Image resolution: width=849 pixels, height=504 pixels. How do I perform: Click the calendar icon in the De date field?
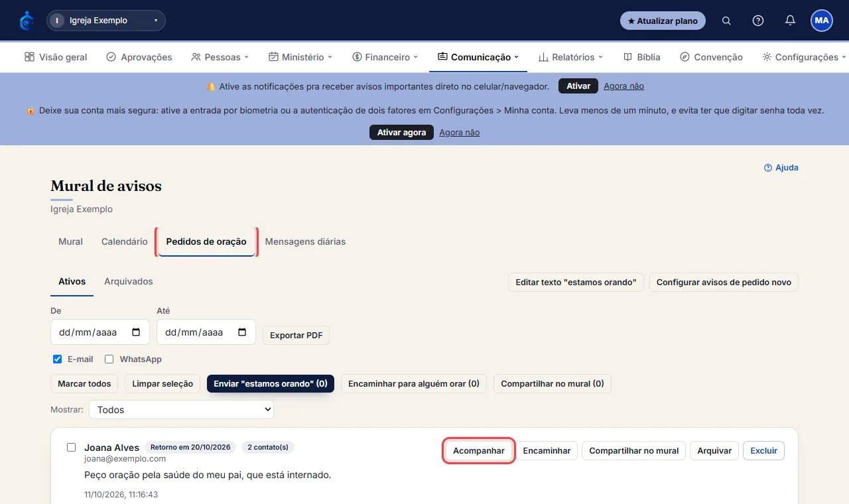[136, 332]
